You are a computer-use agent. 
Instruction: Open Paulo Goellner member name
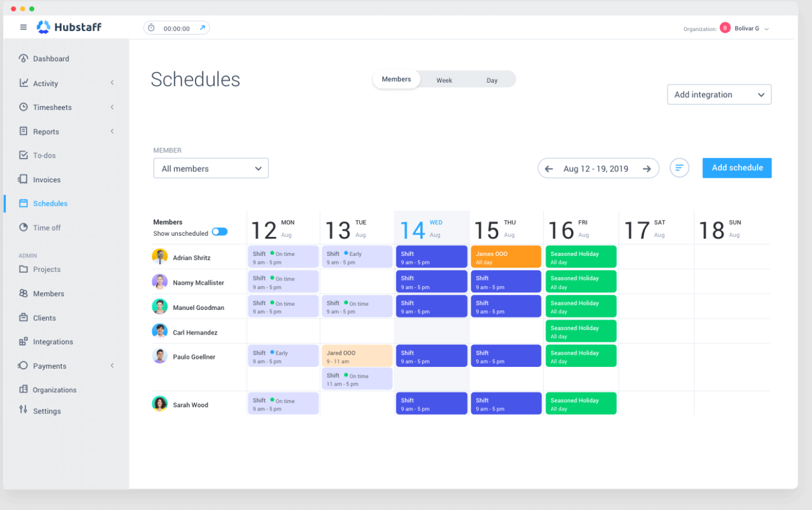[194, 357]
